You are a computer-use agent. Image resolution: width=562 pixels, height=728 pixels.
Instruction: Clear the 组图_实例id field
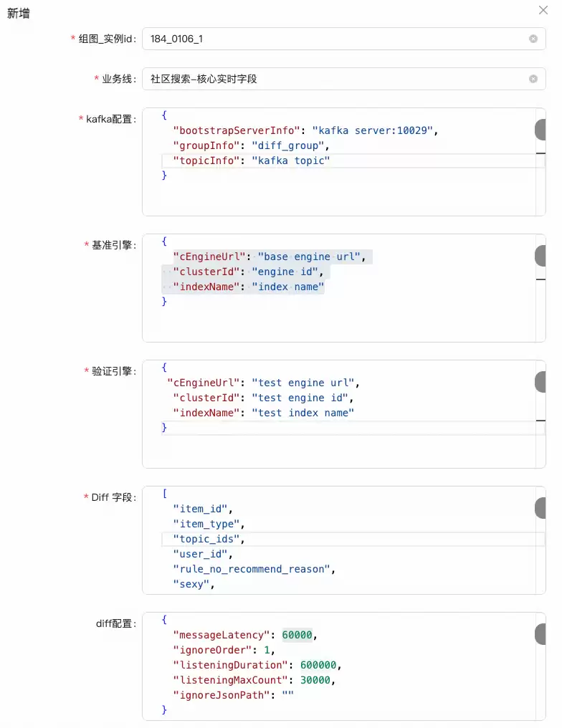click(x=533, y=39)
